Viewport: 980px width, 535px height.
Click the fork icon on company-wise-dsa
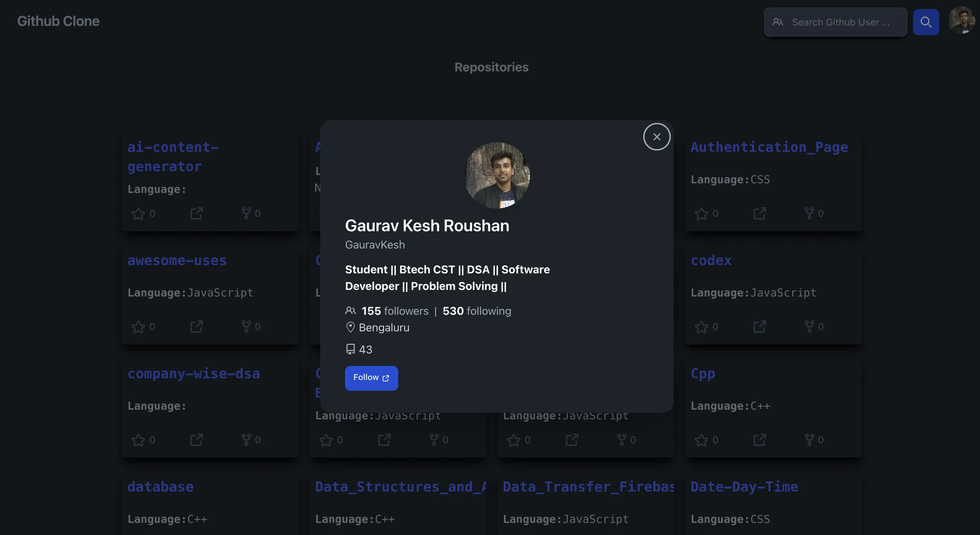pyautogui.click(x=246, y=439)
